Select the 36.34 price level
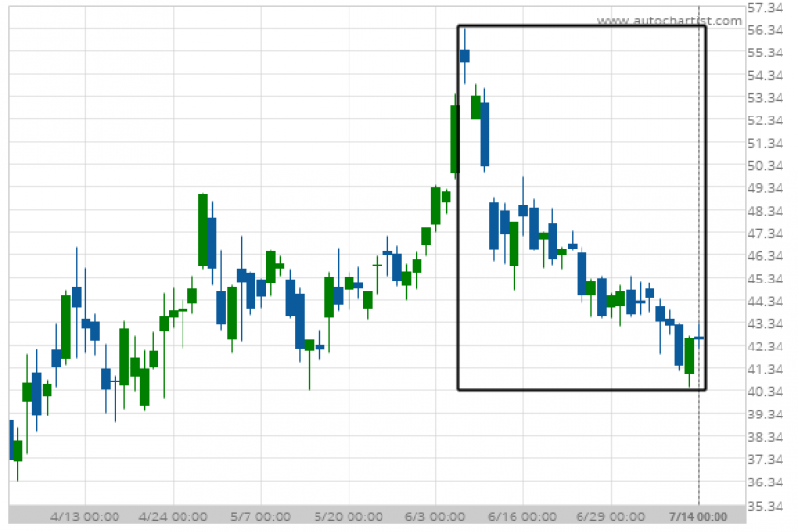The height and width of the screenshot is (532, 798). [x=765, y=482]
